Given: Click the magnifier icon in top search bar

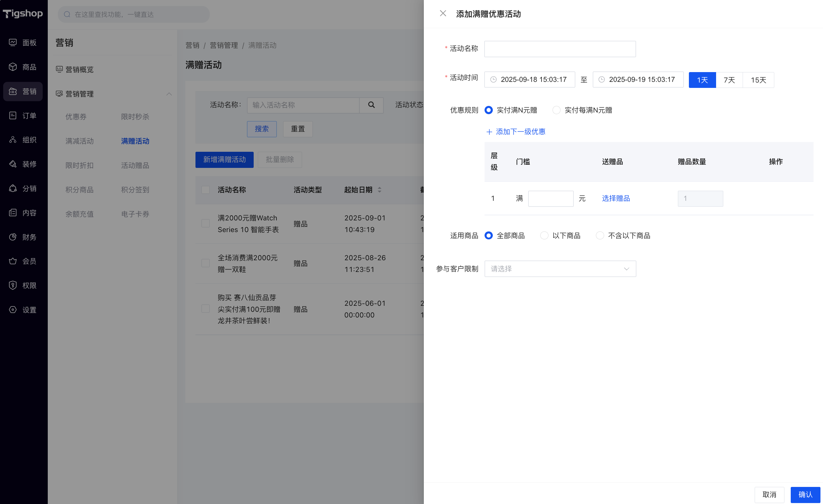Looking at the screenshot, I should pos(67,14).
